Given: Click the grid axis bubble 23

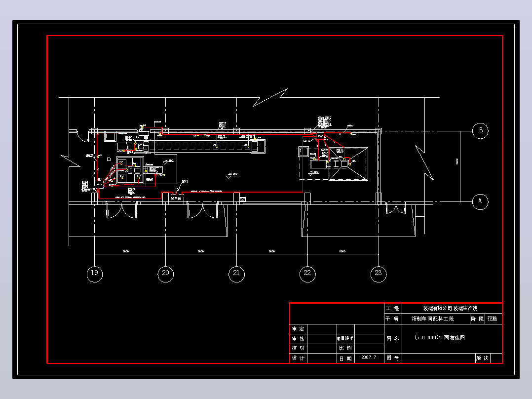Looking at the screenshot, I should coord(379,274).
